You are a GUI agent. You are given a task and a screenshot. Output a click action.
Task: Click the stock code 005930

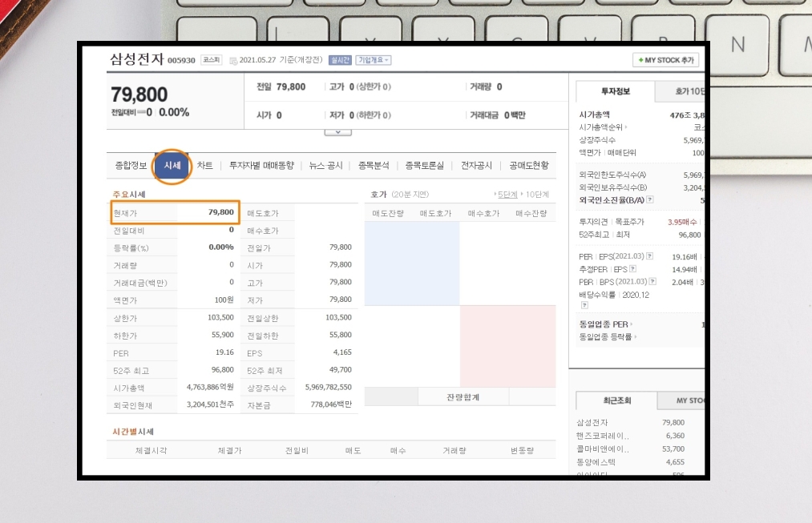pos(181,61)
